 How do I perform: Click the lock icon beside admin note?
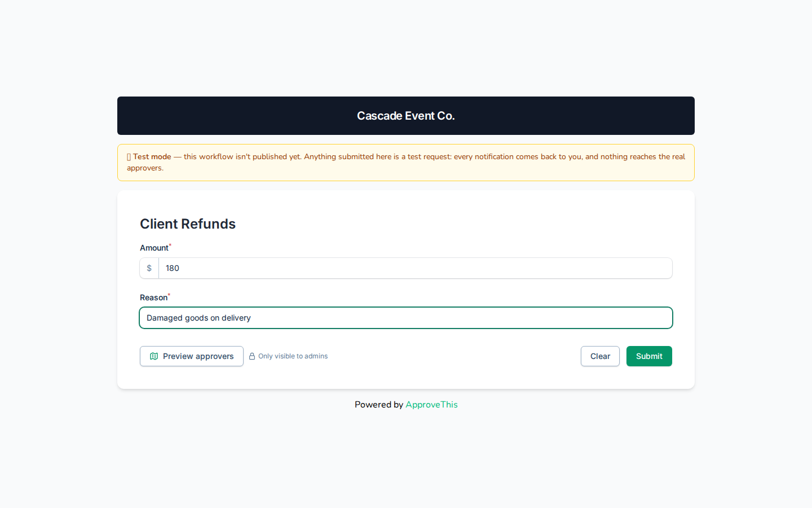pos(252,356)
